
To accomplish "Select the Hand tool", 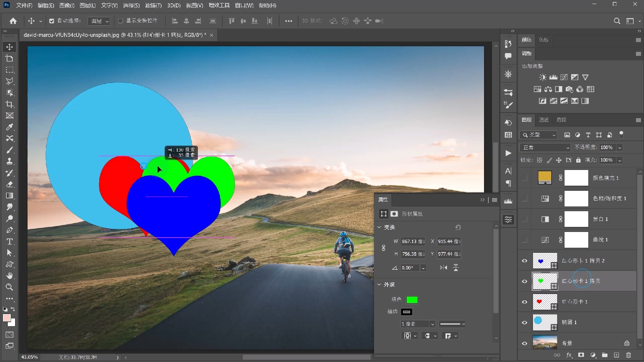I will coord(9,276).
